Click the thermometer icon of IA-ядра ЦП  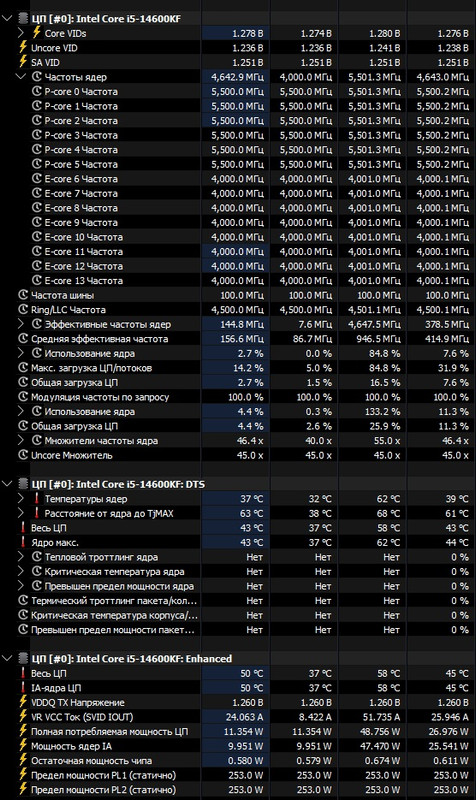(x=23, y=688)
